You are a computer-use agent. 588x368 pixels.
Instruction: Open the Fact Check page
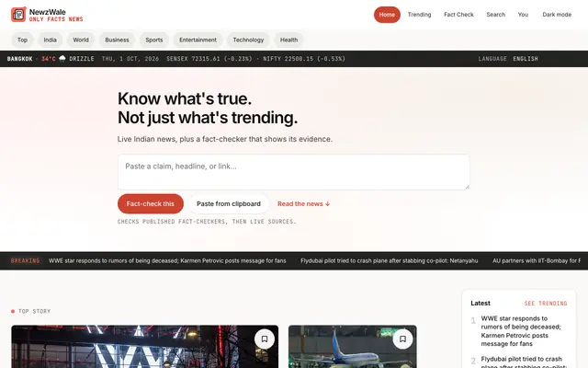tap(458, 15)
